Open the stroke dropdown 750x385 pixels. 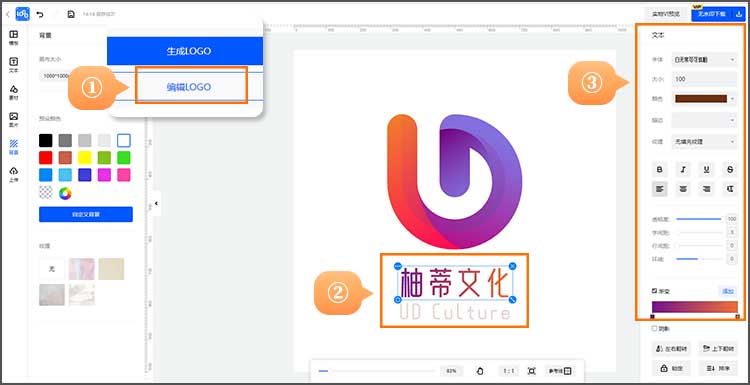[704, 121]
